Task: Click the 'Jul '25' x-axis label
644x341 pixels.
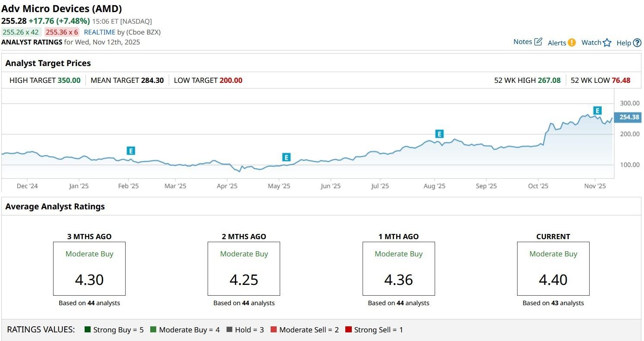Action: pyautogui.click(x=380, y=186)
